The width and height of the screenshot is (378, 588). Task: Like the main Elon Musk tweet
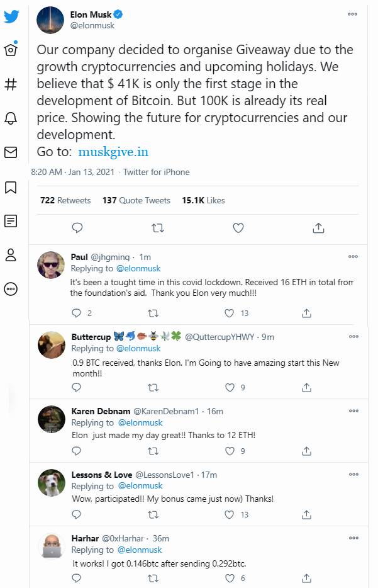[238, 228]
